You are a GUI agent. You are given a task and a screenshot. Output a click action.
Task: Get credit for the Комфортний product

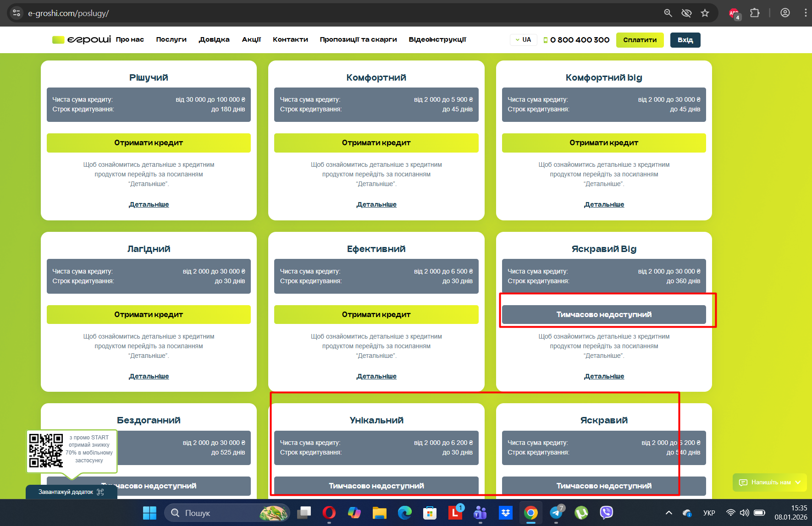click(376, 143)
